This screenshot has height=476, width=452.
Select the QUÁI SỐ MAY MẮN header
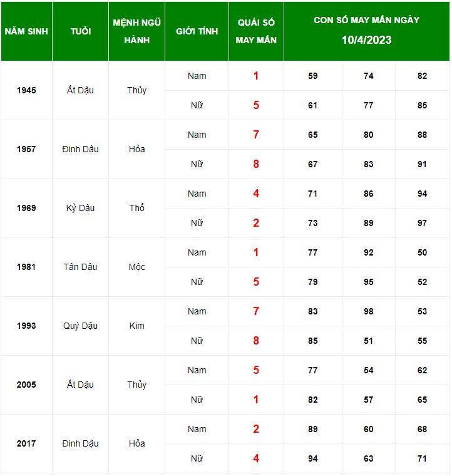(x=256, y=31)
